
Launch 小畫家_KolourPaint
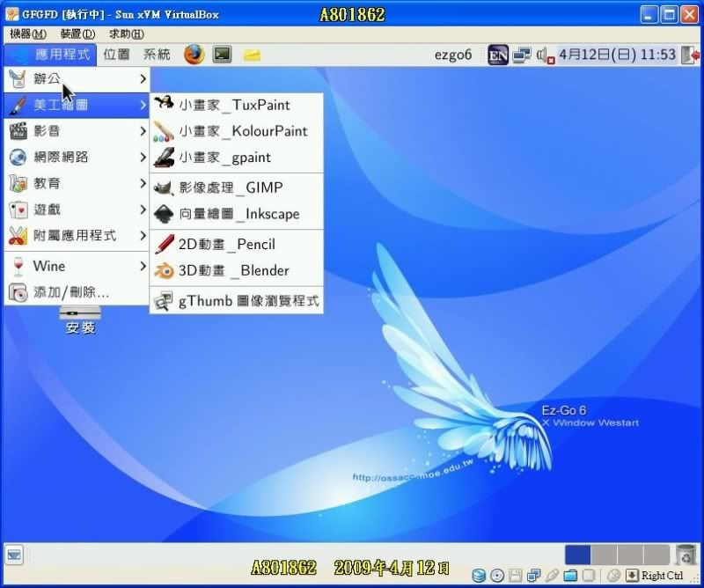coord(237,131)
